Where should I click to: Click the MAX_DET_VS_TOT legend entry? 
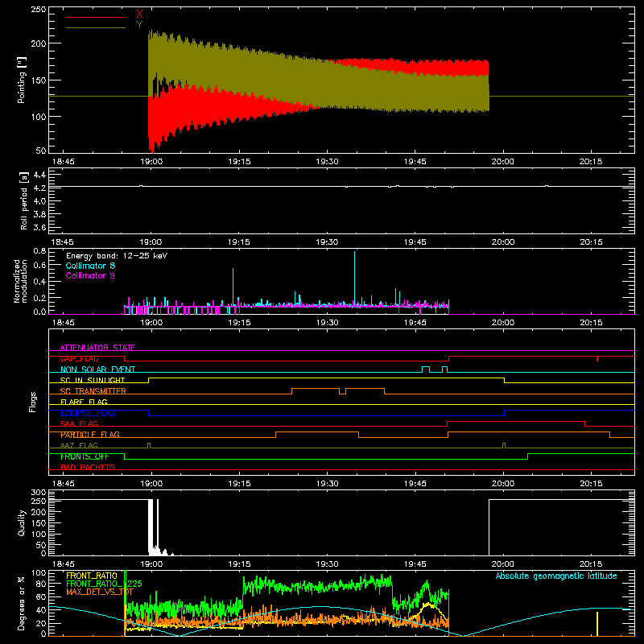pos(100,592)
